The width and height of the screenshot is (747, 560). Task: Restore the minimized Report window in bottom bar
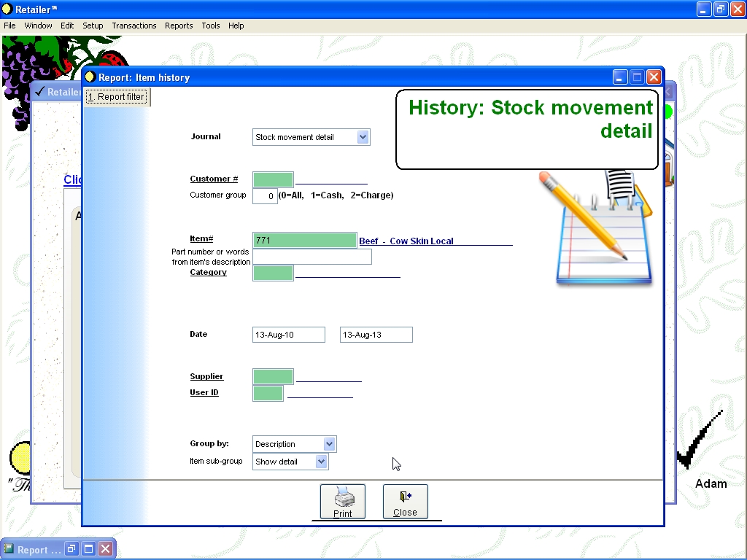pos(71,549)
